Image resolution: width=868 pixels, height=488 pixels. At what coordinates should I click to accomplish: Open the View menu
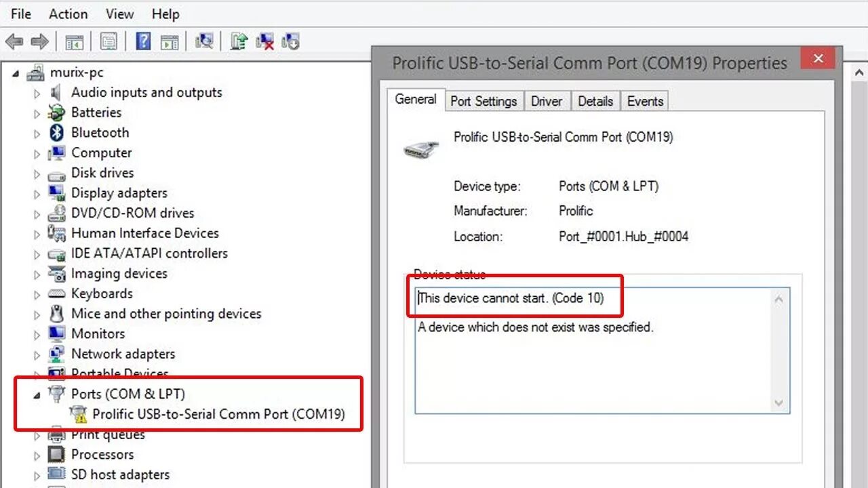[x=119, y=14]
